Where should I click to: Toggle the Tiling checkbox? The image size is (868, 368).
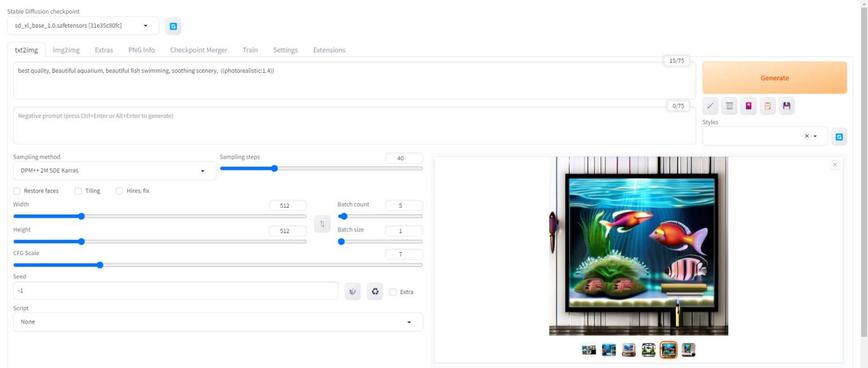pyautogui.click(x=79, y=191)
